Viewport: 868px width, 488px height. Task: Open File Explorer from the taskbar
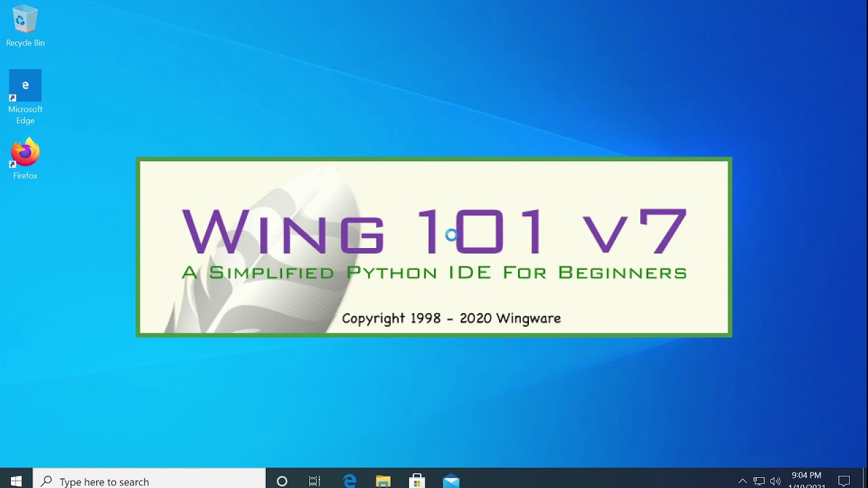[383, 481]
